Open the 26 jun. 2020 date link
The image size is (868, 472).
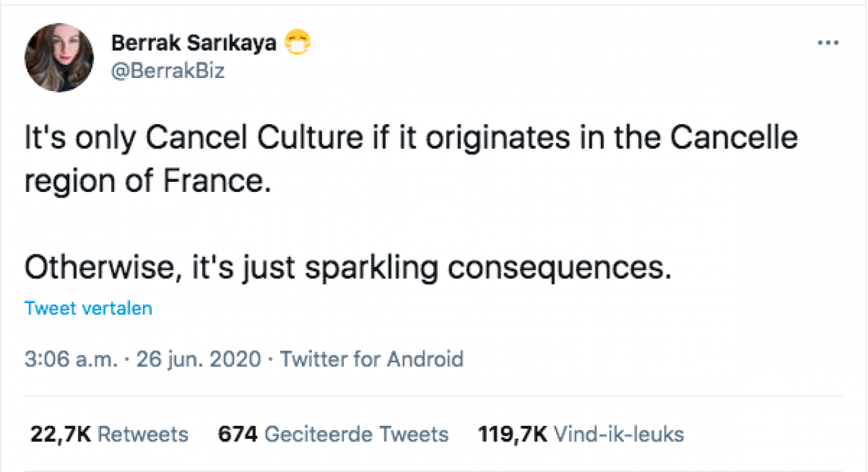click(199, 359)
